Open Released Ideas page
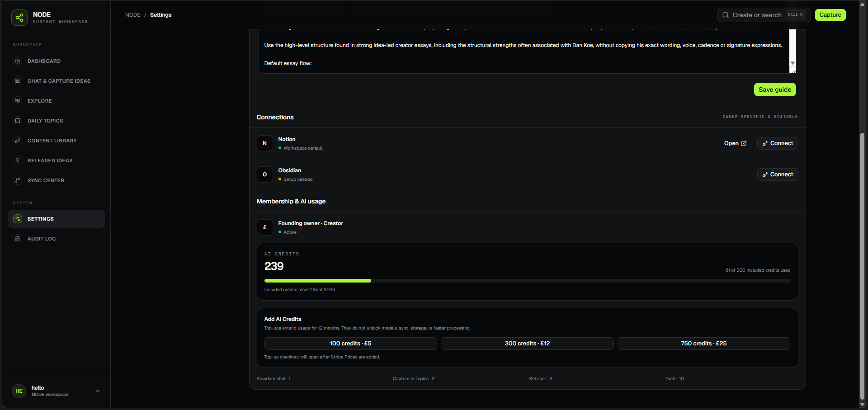Viewport: 868px width, 410px height. point(56,160)
